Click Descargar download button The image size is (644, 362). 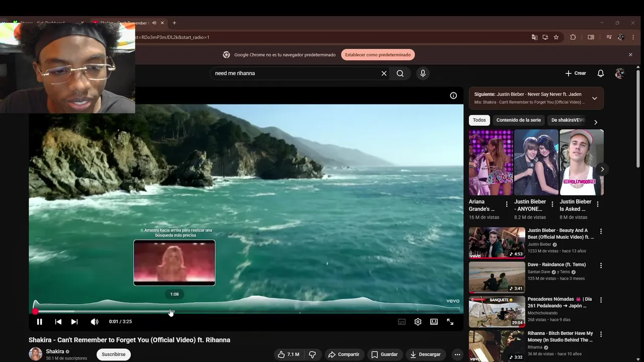pos(426,354)
